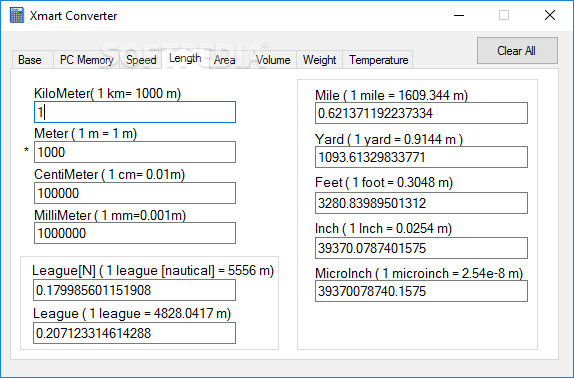
Task: Click the Inch conversion label
Action: pos(384,229)
